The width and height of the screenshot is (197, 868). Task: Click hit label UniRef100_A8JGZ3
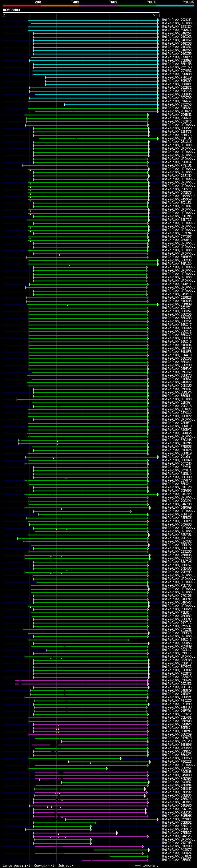tap(177, 111)
